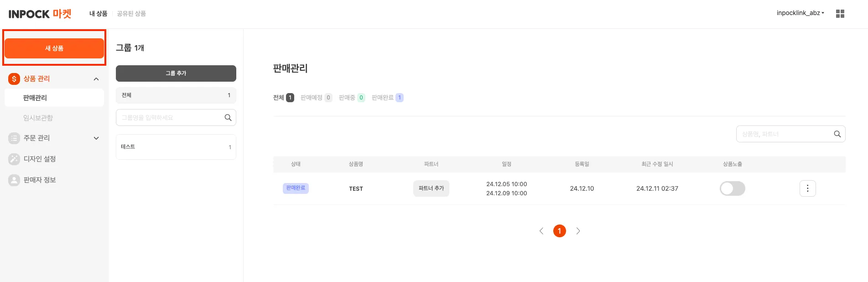
Task: Click search icon in group name field
Action: [x=228, y=118]
